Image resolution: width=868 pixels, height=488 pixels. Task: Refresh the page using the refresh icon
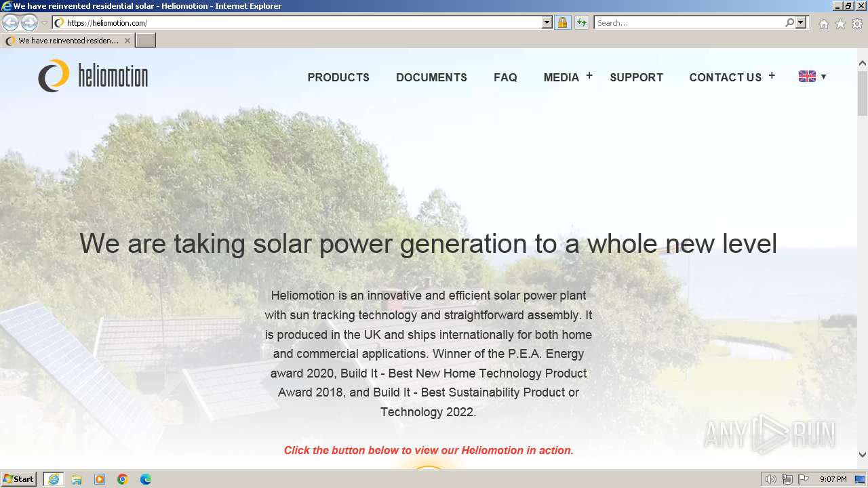point(582,23)
